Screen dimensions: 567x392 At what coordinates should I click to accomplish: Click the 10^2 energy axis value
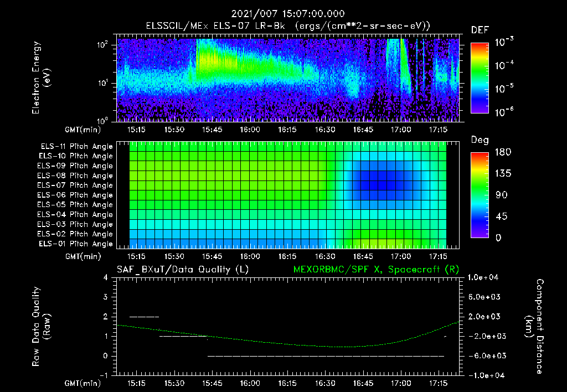tap(102, 45)
